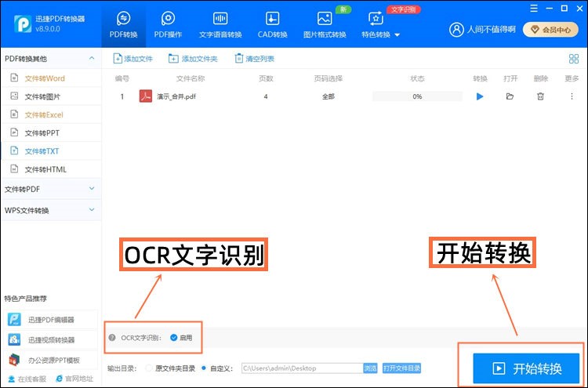Click the 状态 column header

pyautogui.click(x=417, y=78)
